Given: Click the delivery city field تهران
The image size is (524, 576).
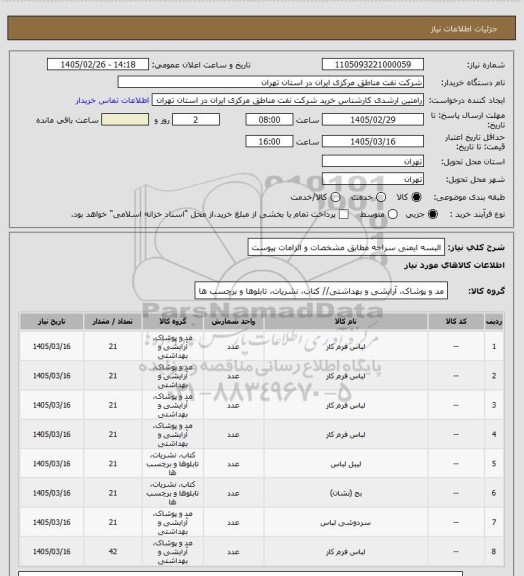Looking at the screenshot, I should tap(373, 179).
